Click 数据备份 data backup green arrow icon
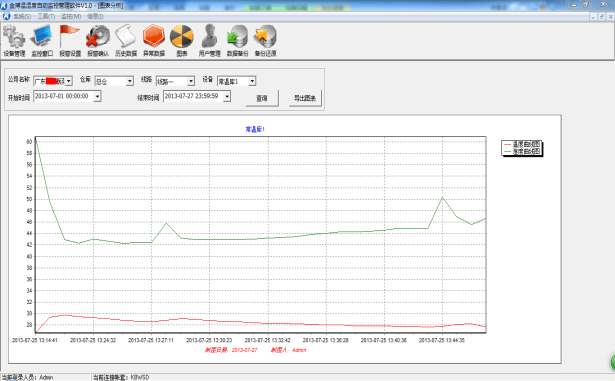The image size is (615, 381). tap(237, 41)
